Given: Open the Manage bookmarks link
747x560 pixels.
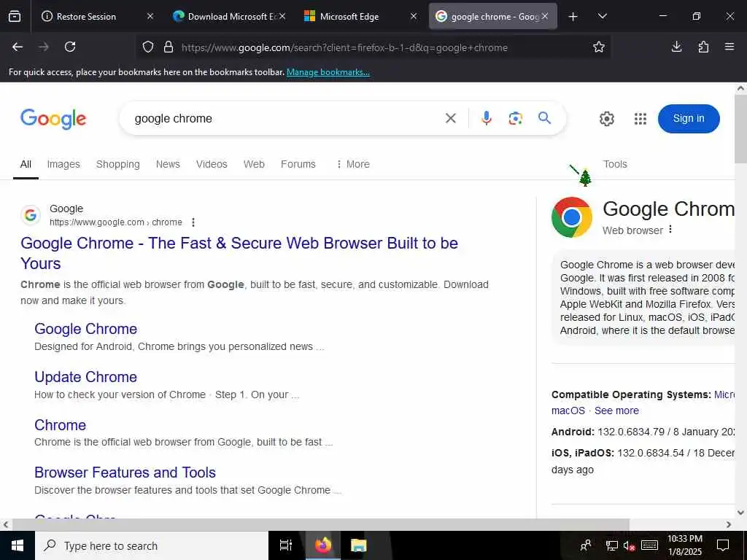Looking at the screenshot, I should 328,72.
